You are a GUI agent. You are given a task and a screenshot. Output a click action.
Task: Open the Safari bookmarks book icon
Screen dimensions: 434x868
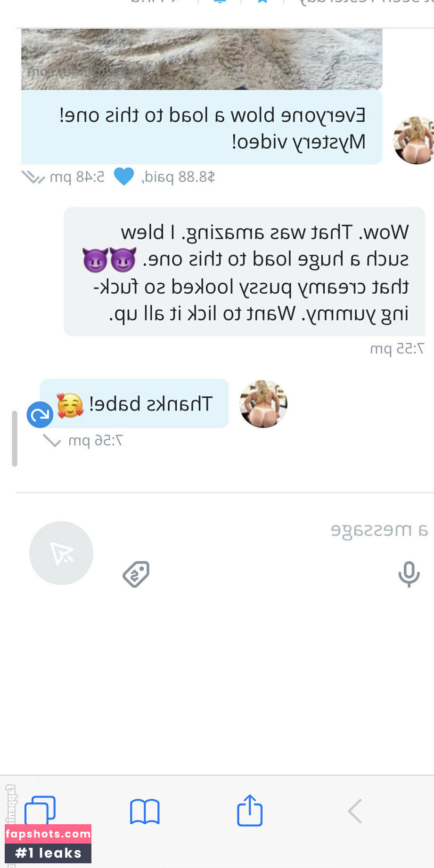point(145,812)
